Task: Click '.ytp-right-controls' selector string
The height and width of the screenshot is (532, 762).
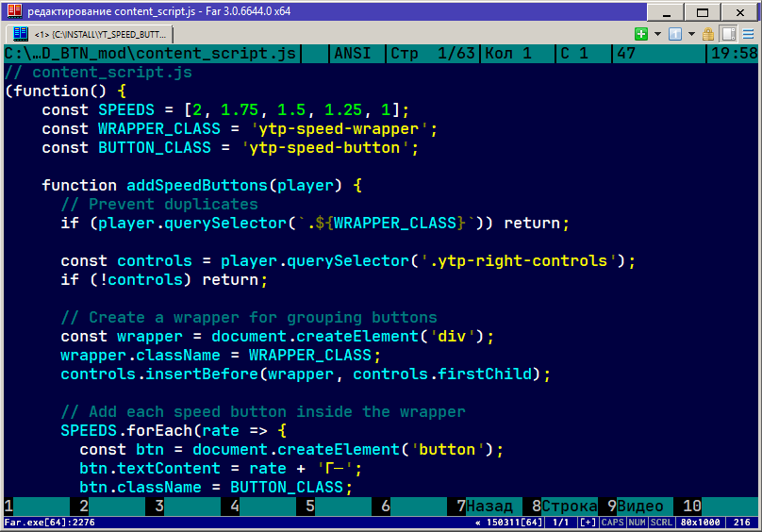Action: 518,260
